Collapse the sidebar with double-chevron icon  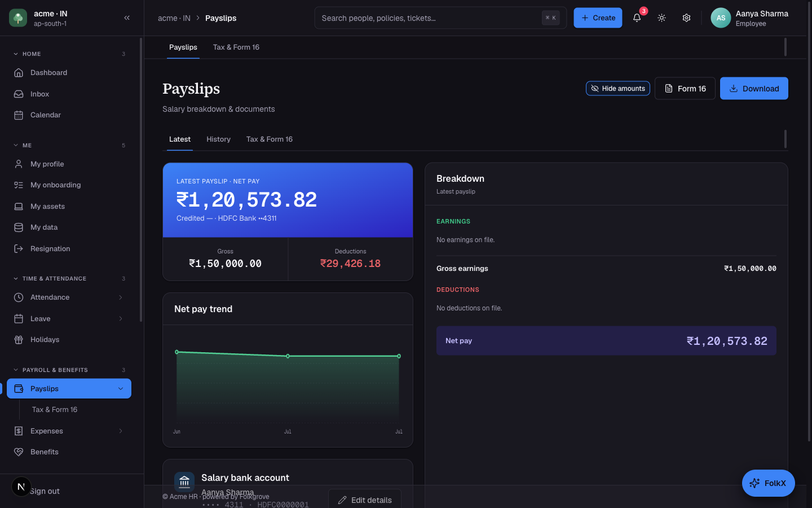pos(127,18)
